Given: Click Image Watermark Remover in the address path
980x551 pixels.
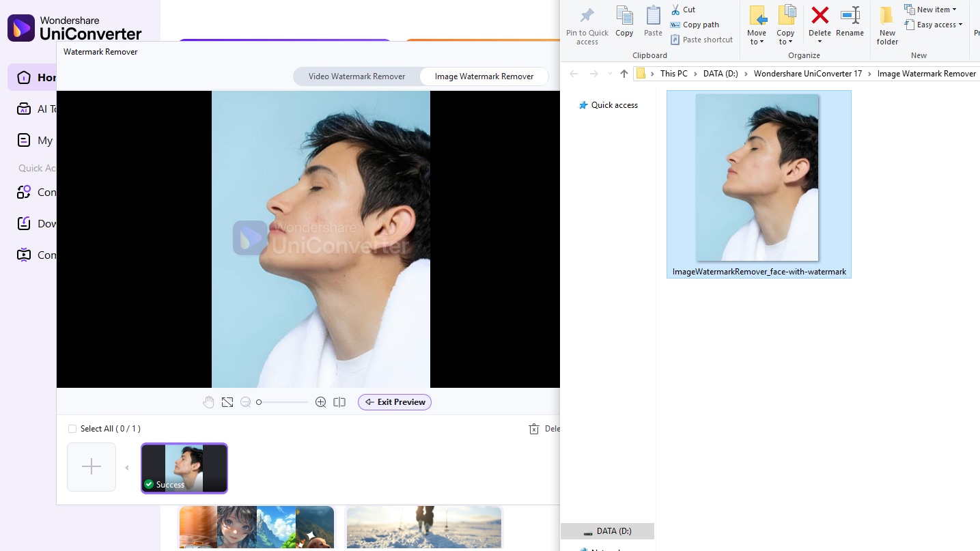Looking at the screenshot, I should point(927,74).
